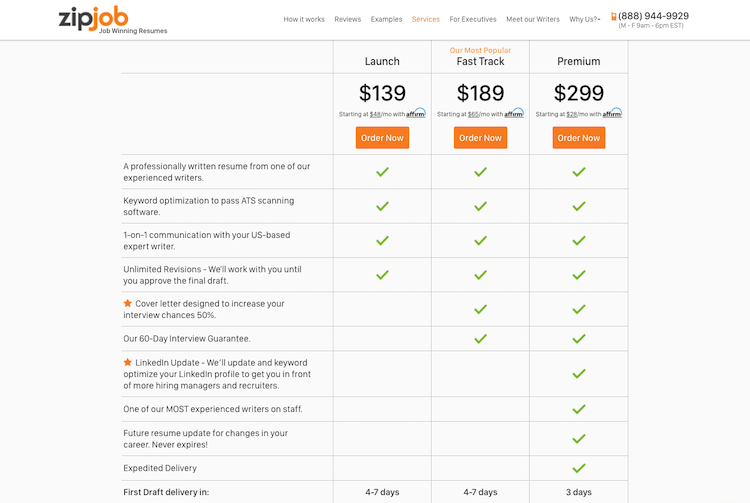Go to the For Executives page
This screenshot has width=750, height=503.
pos(473,19)
